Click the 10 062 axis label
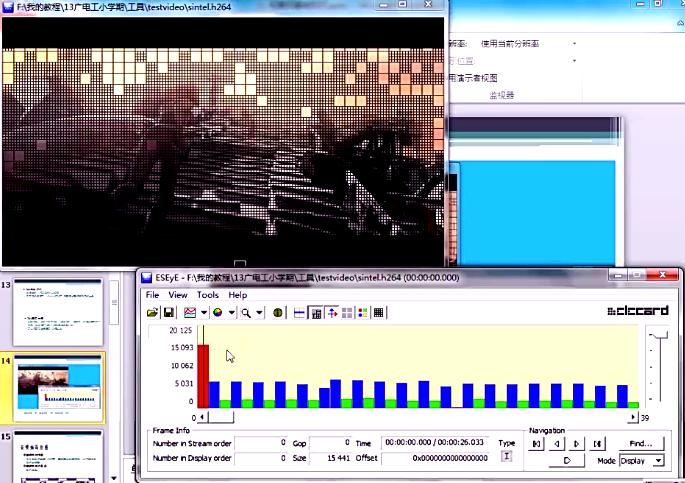 click(x=182, y=366)
